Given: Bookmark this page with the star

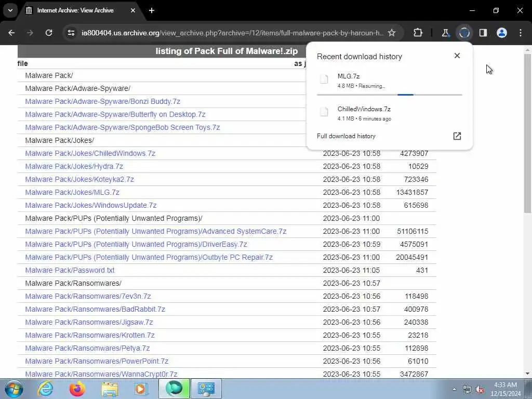Looking at the screenshot, I should click(392, 33).
